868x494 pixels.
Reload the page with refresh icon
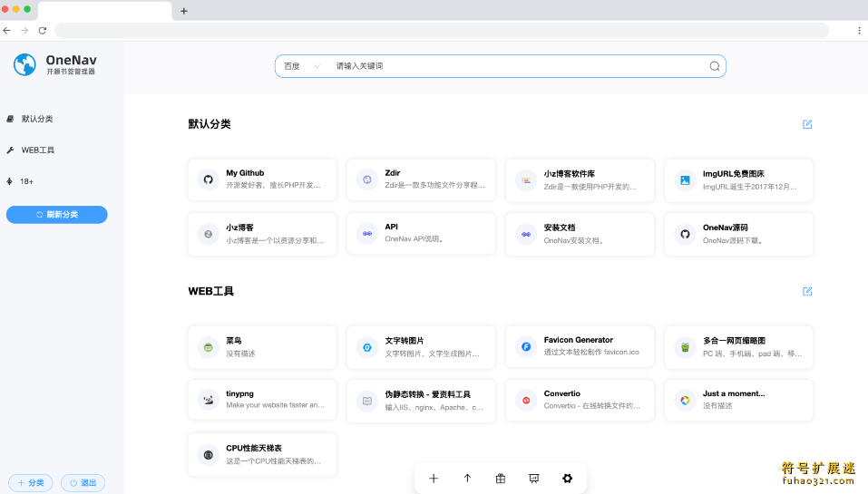(x=42, y=31)
